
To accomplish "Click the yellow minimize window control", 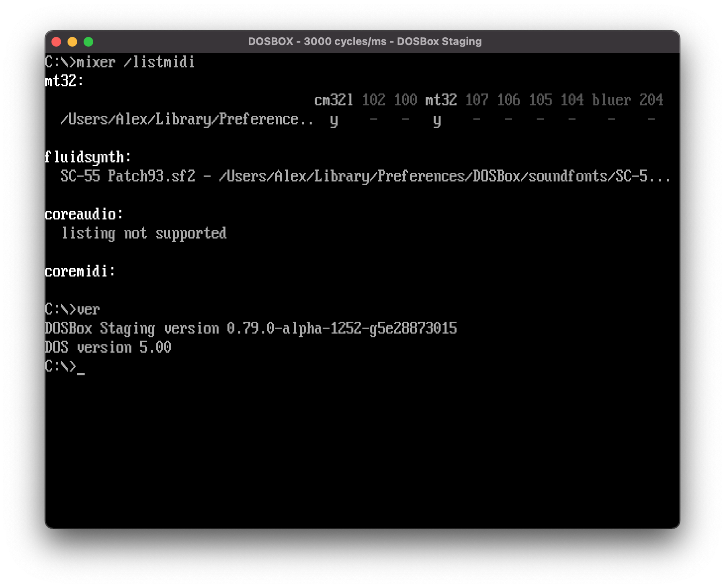I will pos(72,41).
